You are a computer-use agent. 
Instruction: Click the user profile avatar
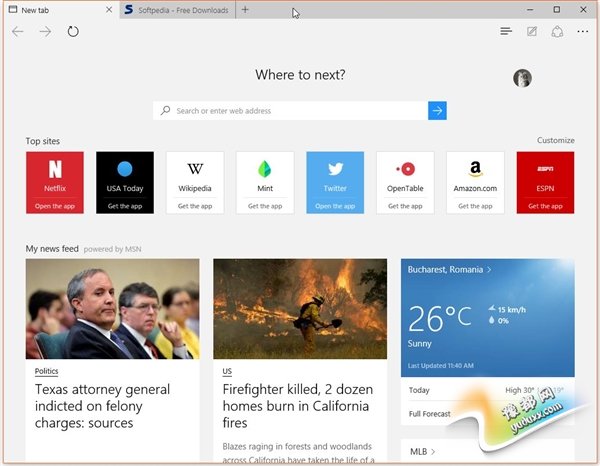[x=522, y=78]
